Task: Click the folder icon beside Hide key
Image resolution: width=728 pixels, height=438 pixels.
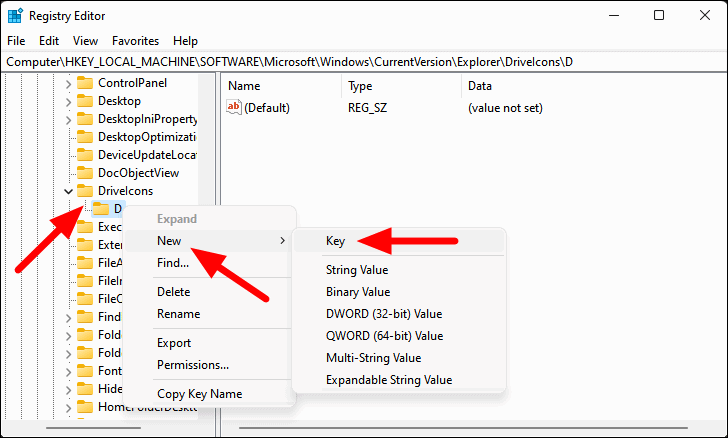Action: [85, 389]
